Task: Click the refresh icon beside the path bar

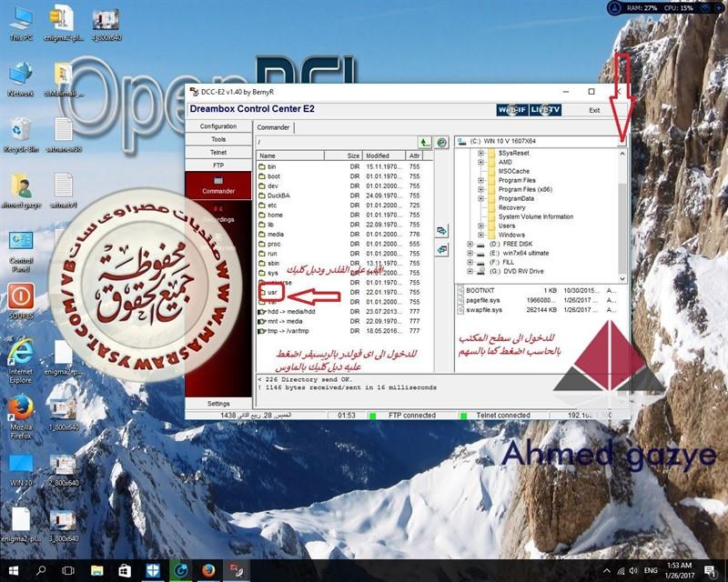Action: [x=442, y=142]
